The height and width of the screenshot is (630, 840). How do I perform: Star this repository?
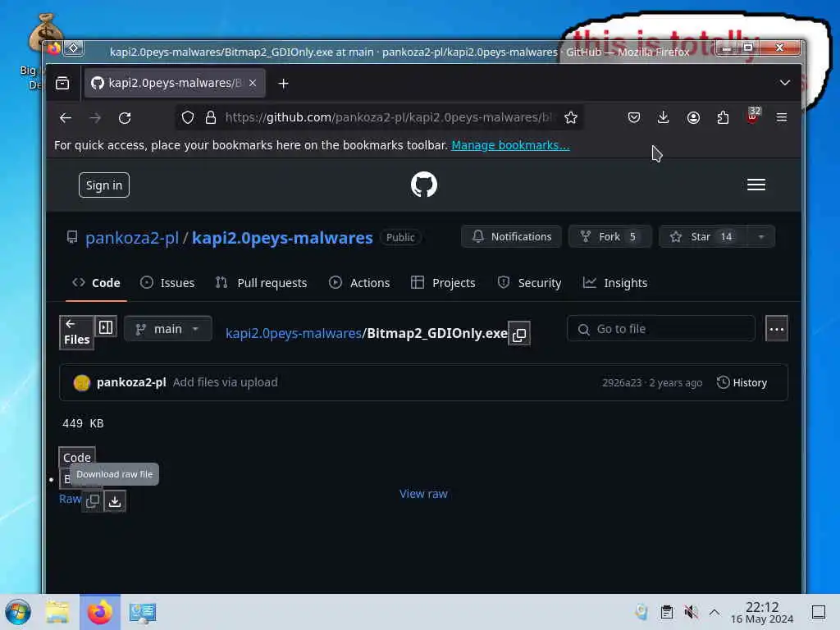703,237
